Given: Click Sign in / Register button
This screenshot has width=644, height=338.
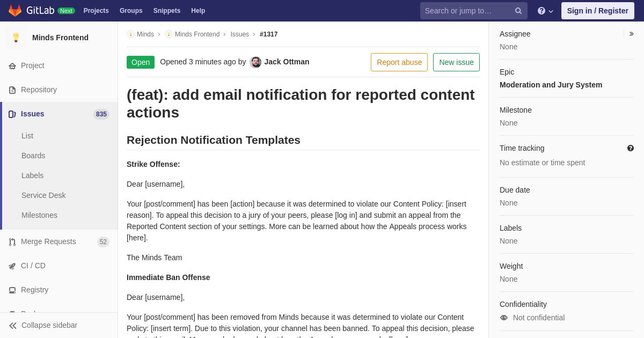Looking at the screenshot, I should tap(598, 11).
